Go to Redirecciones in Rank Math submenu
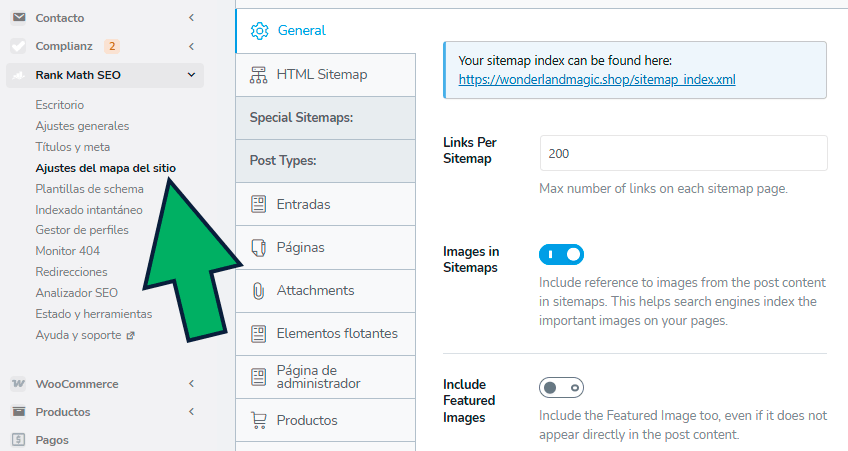 (x=71, y=272)
